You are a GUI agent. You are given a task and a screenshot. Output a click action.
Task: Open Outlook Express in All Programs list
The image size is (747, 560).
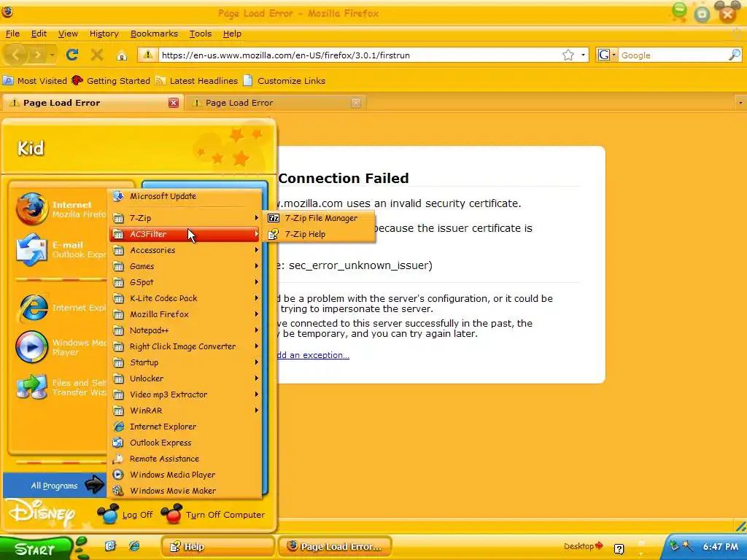click(186, 443)
